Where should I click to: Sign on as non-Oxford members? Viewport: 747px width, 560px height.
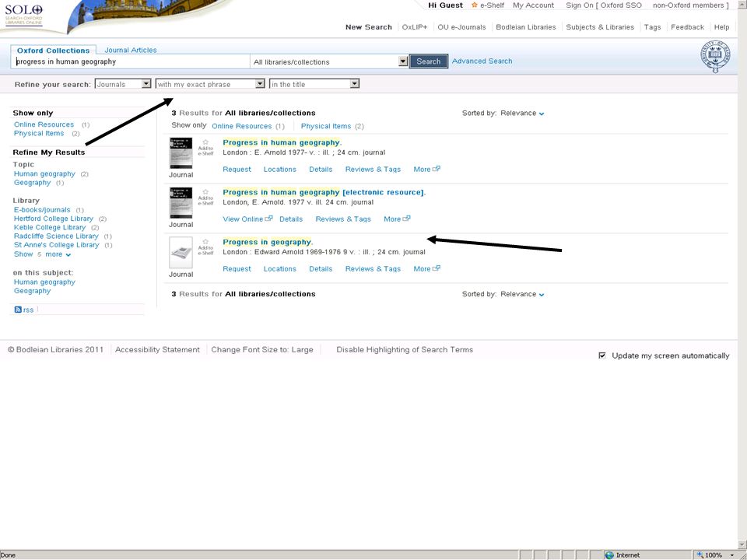coord(689,5)
